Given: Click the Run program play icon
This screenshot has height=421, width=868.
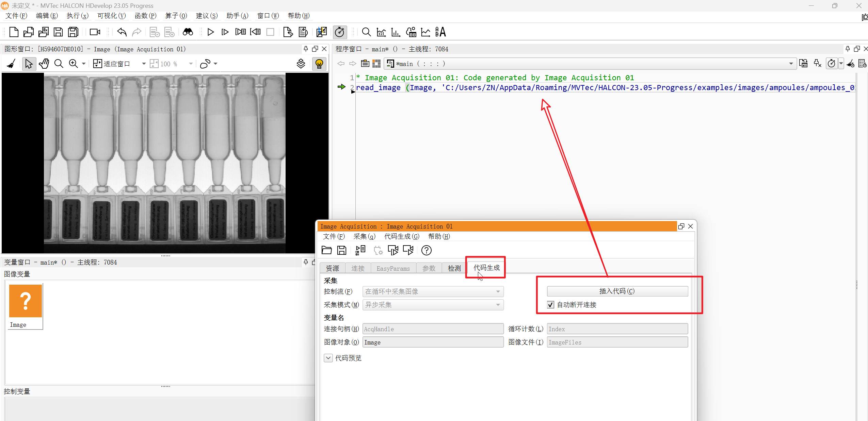Looking at the screenshot, I should pos(210,32).
